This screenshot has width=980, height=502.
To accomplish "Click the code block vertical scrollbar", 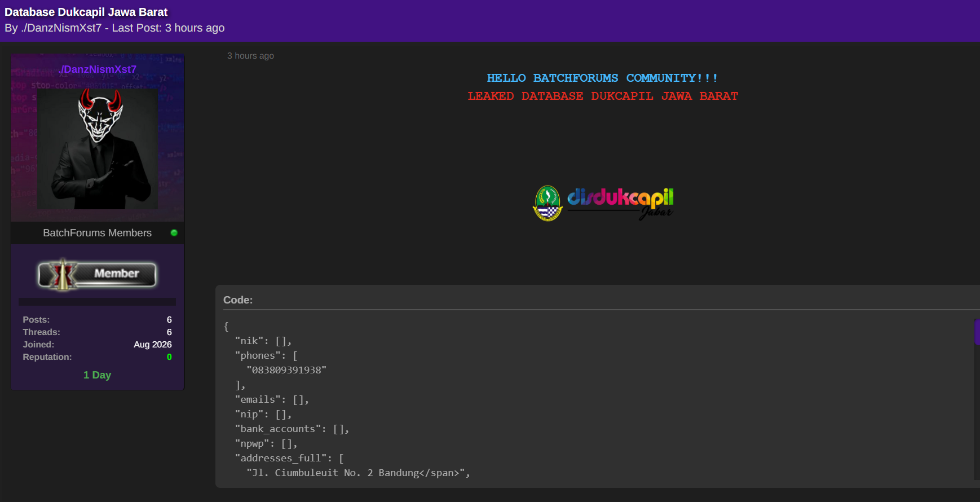I will (x=977, y=399).
